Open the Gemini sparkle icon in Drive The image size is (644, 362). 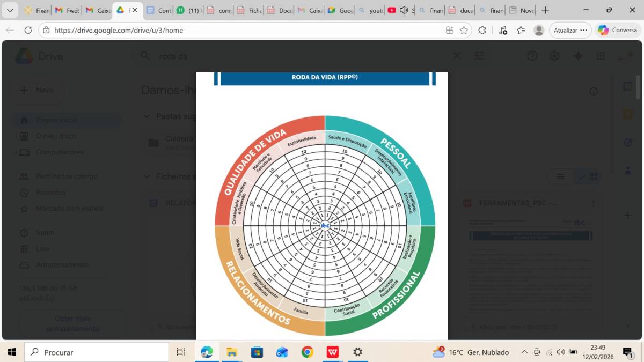click(x=578, y=56)
